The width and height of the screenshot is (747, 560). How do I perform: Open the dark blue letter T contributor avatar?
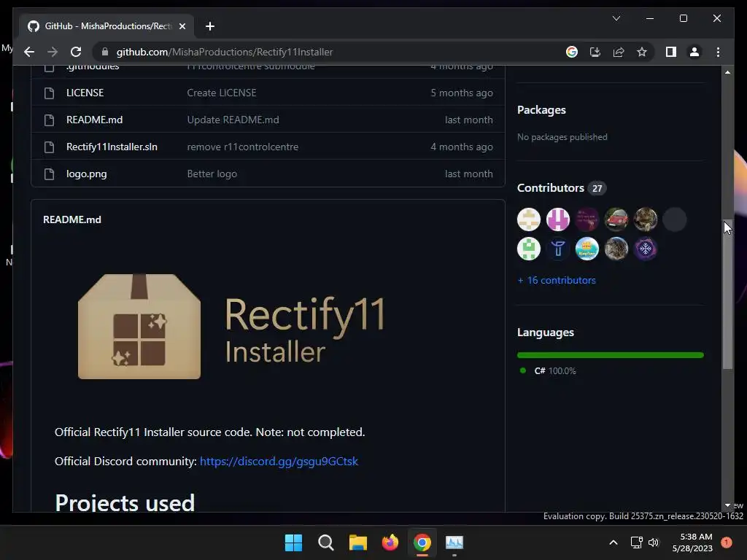[x=558, y=249]
